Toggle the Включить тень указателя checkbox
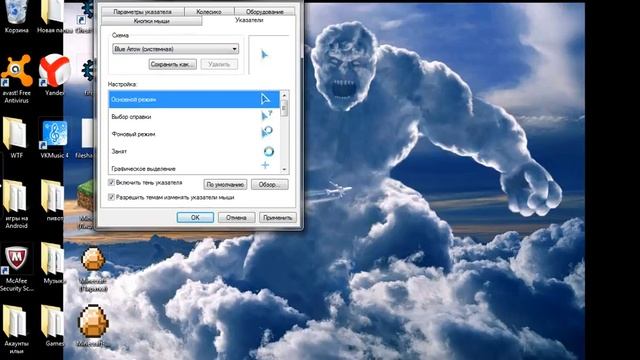640x360 pixels. coord(111,182)
